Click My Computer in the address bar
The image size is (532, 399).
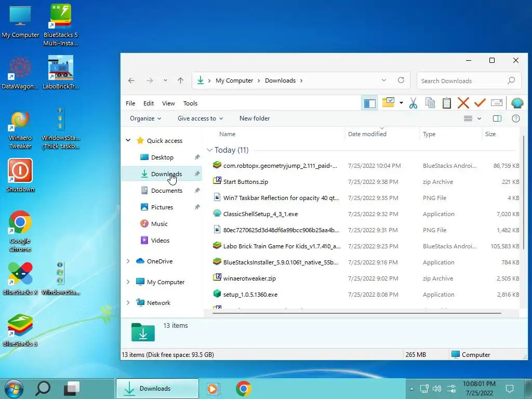point(234,81)
